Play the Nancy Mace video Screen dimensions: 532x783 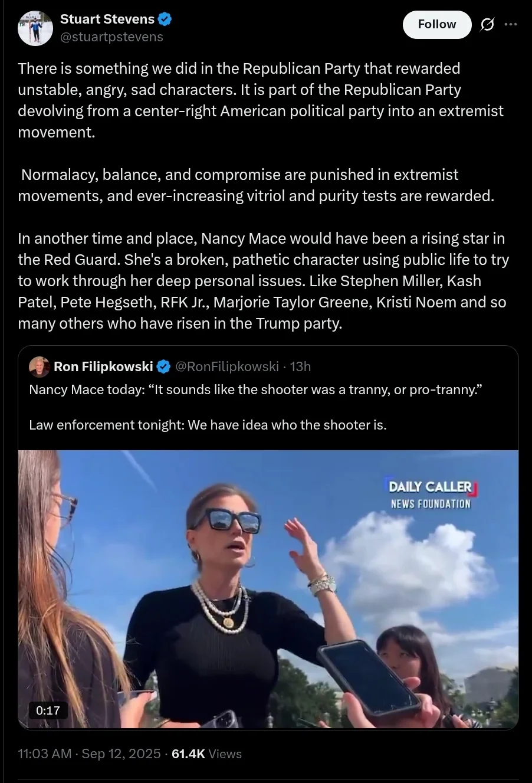pyautogui.click(x=268, y=589)
